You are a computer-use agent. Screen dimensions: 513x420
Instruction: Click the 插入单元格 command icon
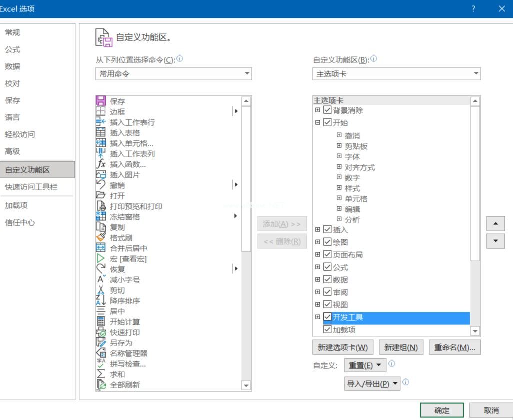point(101,143)
